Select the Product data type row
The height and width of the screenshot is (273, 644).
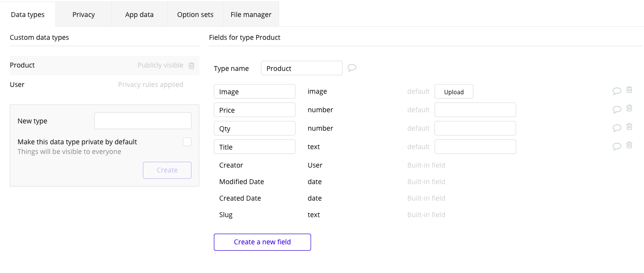pos(104,65)
